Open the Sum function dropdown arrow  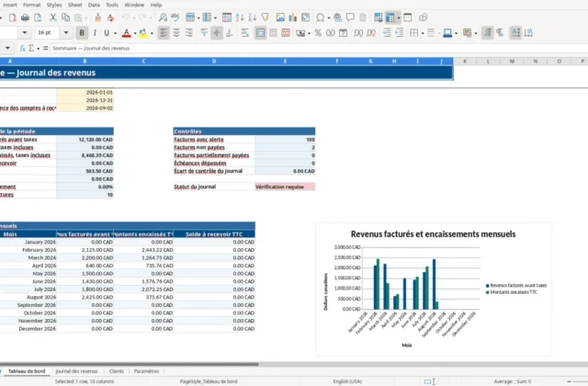click(39, 49)
